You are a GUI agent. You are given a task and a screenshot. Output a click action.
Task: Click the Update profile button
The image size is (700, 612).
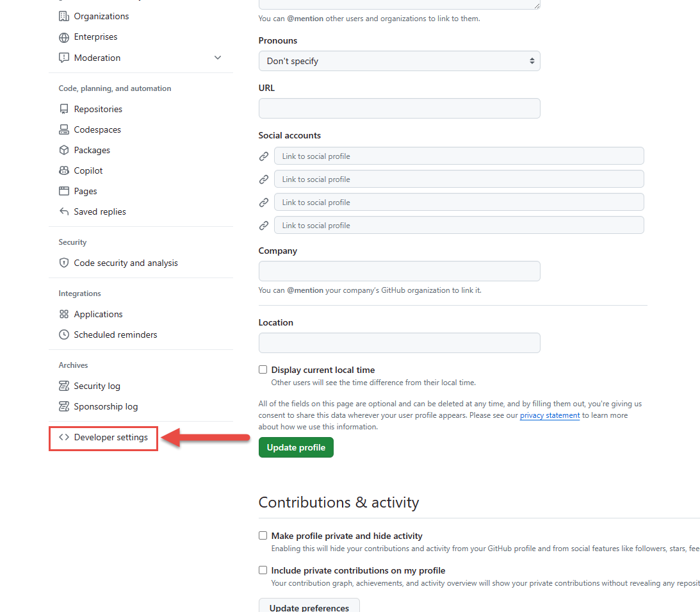pos(295,447)
